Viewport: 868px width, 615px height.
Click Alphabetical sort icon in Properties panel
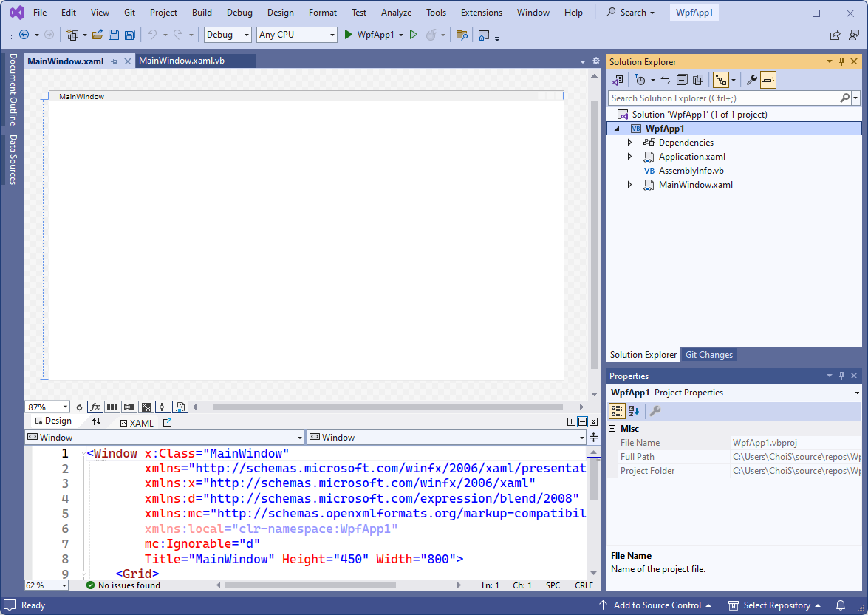(x=634, y=410)
